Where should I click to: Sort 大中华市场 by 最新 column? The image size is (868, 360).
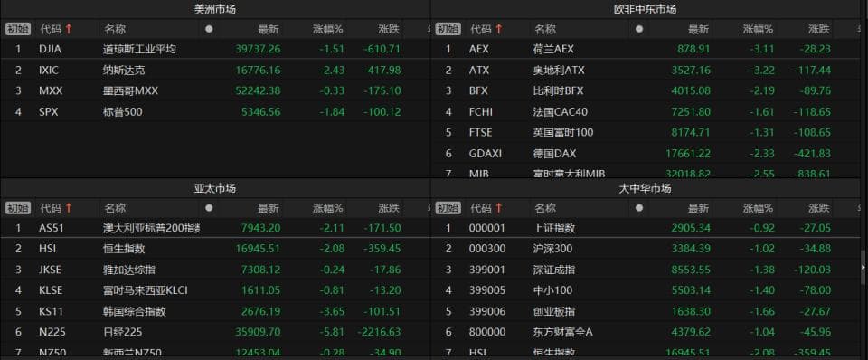point(699,208)
